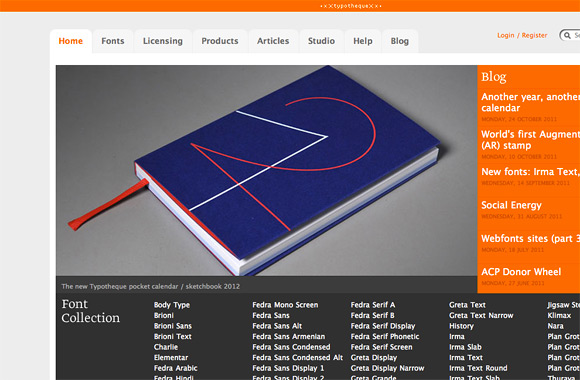Click the Register link
Image resolution: width=580 pixels, height=380 pixels.
pos(535,36)
